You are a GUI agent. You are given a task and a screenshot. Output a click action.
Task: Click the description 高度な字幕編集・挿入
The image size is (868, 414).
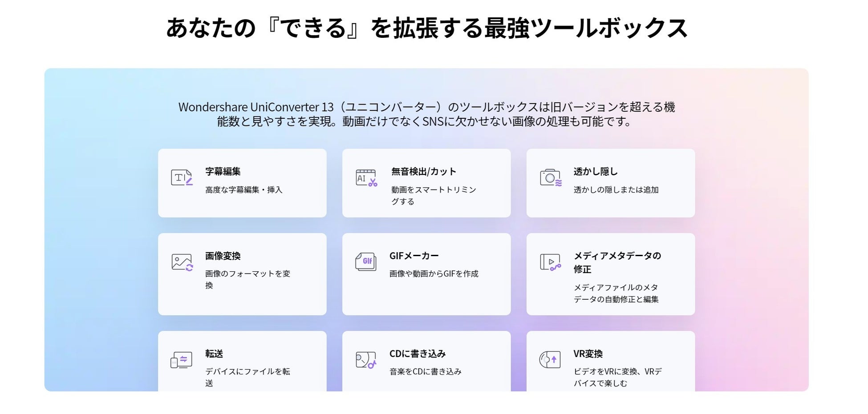click(x=244, y=190)
